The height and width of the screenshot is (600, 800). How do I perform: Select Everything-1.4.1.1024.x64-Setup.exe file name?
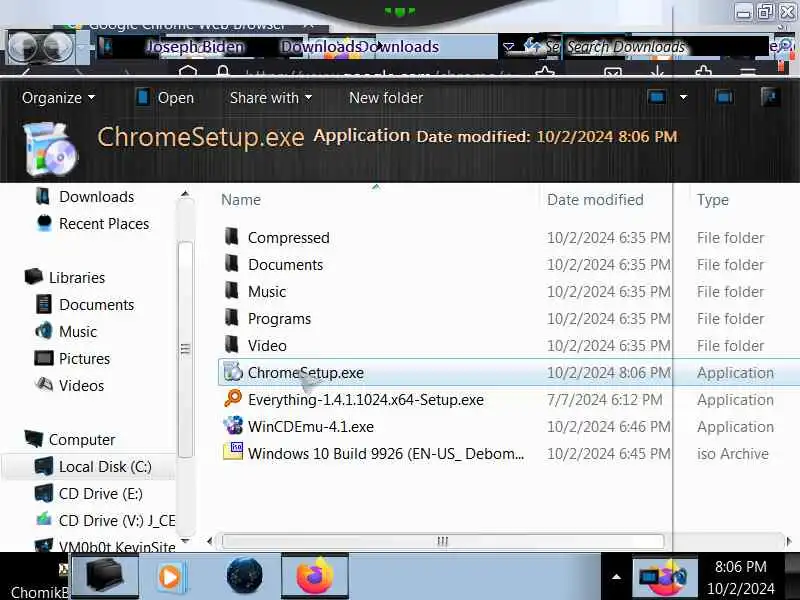[365, 400]
